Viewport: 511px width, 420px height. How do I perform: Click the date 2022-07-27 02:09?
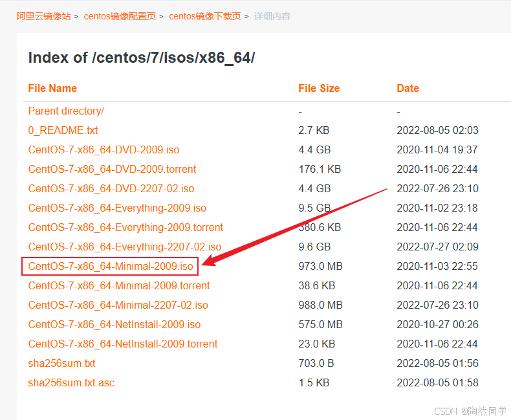(437, 247)
